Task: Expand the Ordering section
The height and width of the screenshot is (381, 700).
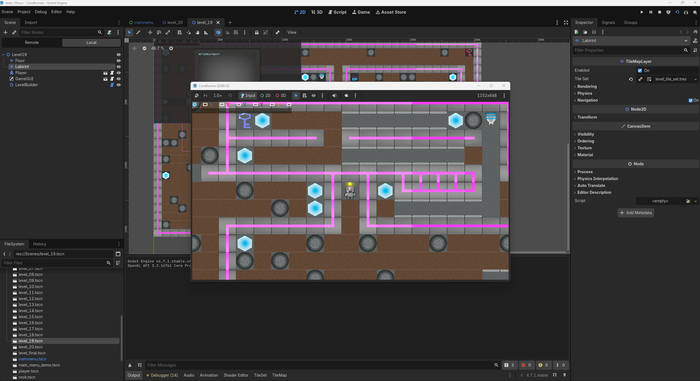Action: pos(585,141)
